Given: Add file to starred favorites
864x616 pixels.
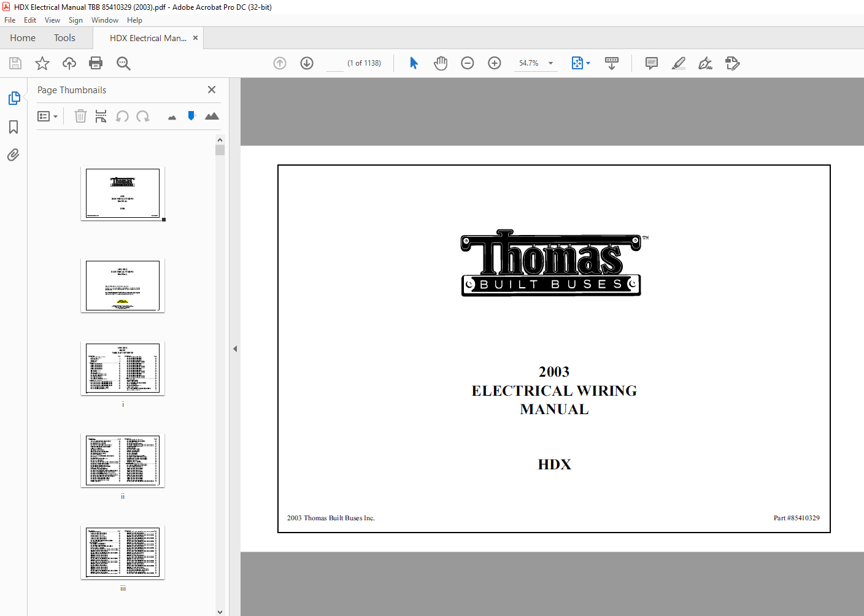Looking at the screenshot, I should pos(42,63).
